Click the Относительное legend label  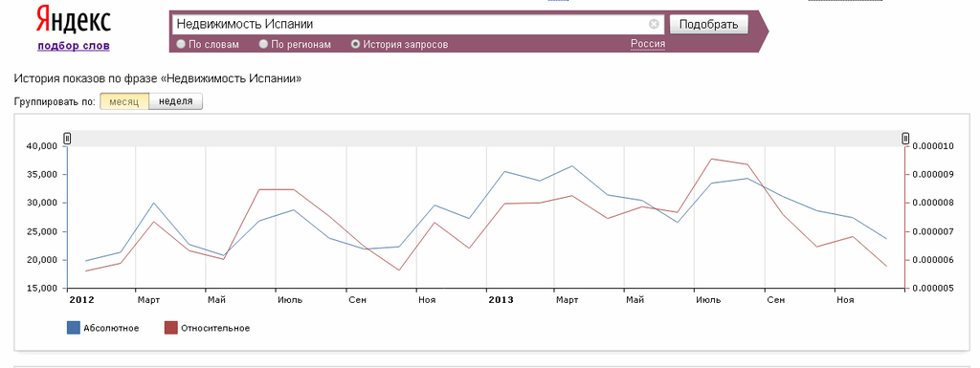coord(215,328)
